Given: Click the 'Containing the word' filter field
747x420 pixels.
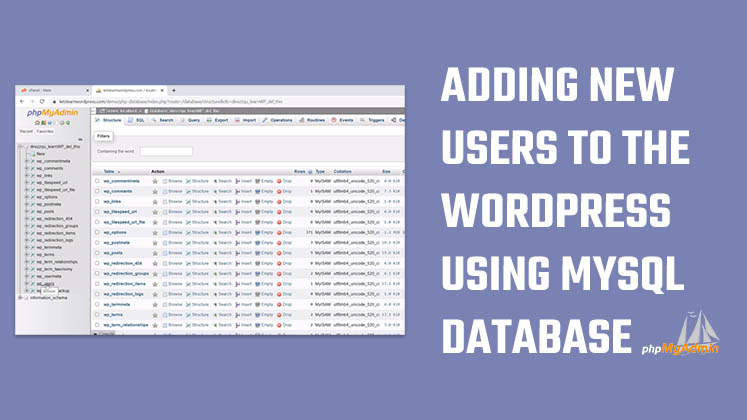Looking at the screenshot, I should click(x=166, y=151).
